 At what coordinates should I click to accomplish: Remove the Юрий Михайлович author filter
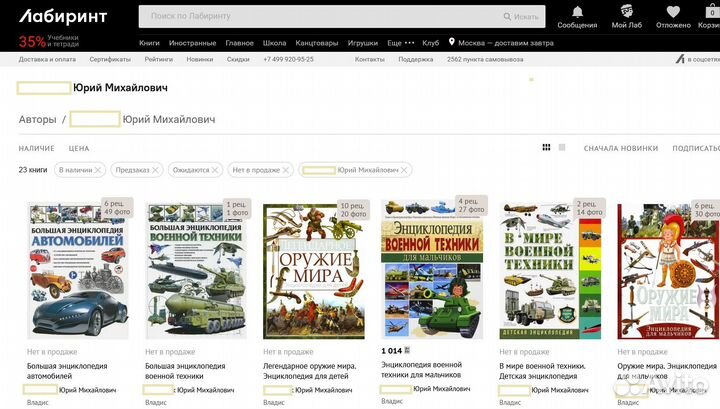tap(404, 170)
